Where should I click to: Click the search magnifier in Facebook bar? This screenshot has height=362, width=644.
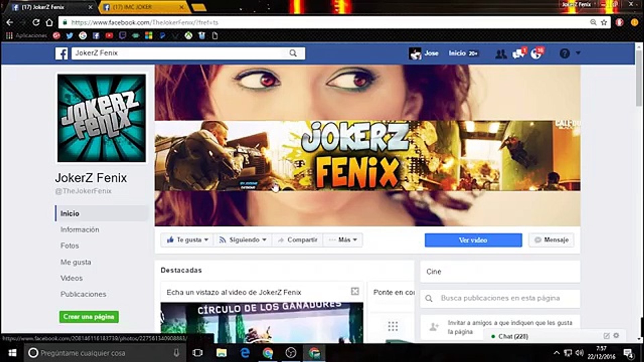tap(293, 53)
